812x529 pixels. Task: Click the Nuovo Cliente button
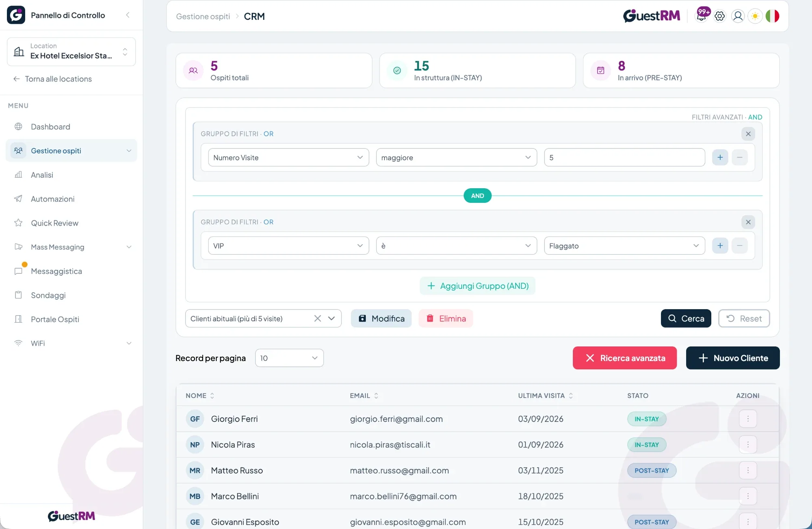tap(733, 358)
